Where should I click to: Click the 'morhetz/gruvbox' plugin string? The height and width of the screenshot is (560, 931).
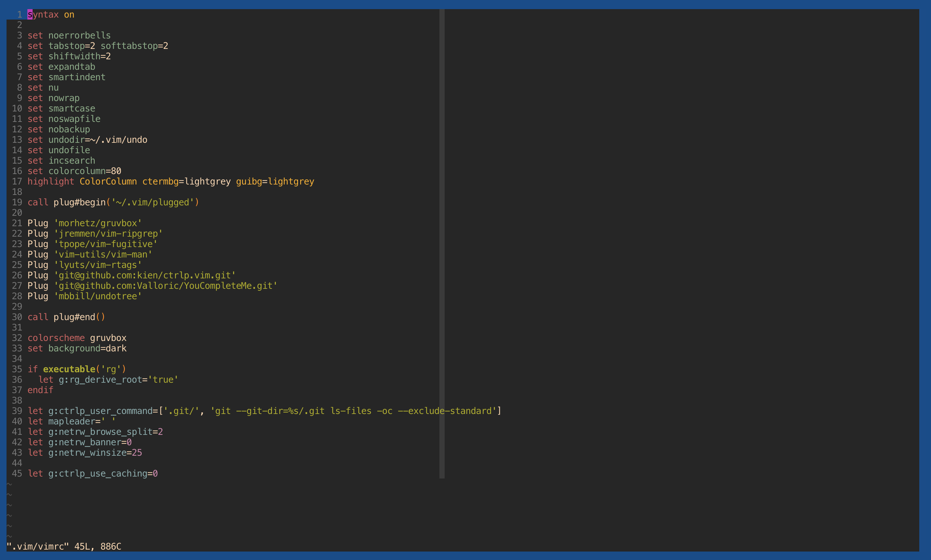click(98, 223)
